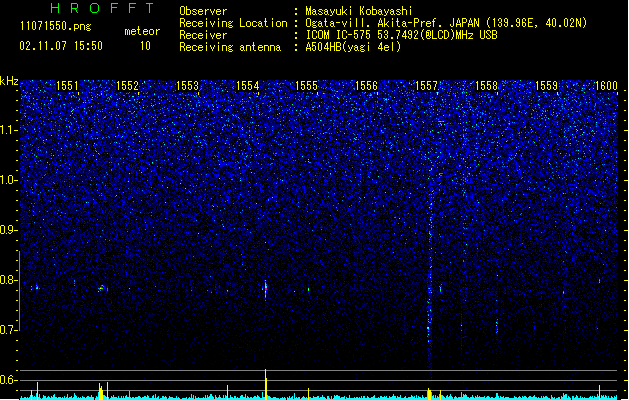Click the meteor echo near 1600 at 0.8 kHz
The height and width of the screenshot is (400, 629).
[599, 281]
